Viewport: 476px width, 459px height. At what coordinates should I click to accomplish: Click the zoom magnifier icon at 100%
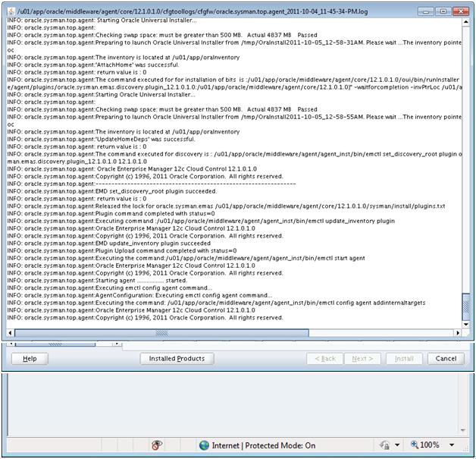[415, 445]
